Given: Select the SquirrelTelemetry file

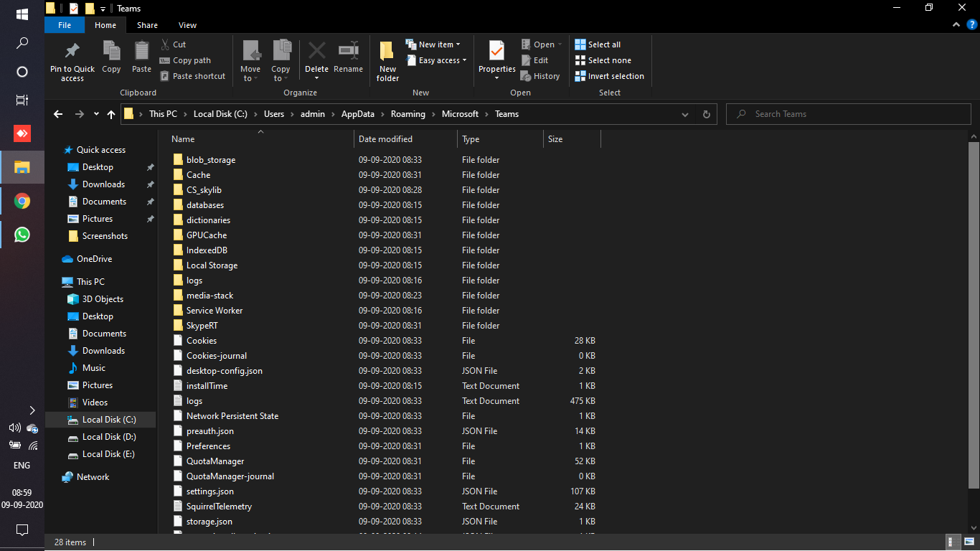Looking at the screenshot, I should 219,507.
